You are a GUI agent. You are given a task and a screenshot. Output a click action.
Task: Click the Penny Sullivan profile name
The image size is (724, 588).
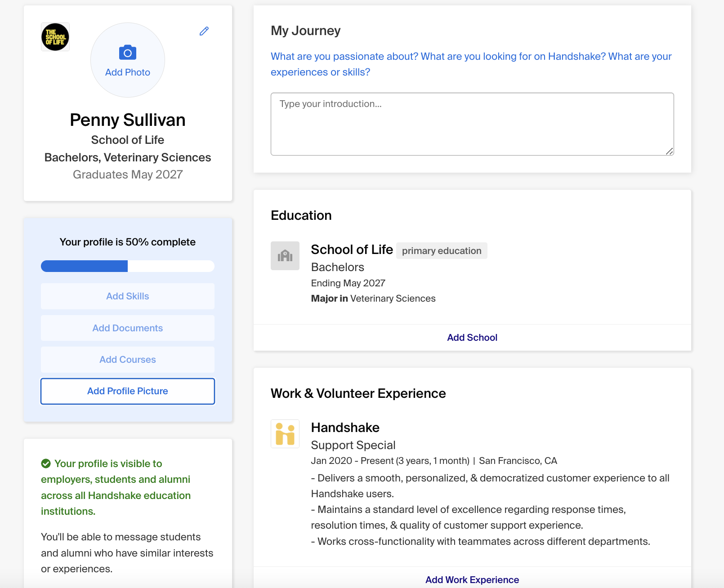(x=128, y=120)
